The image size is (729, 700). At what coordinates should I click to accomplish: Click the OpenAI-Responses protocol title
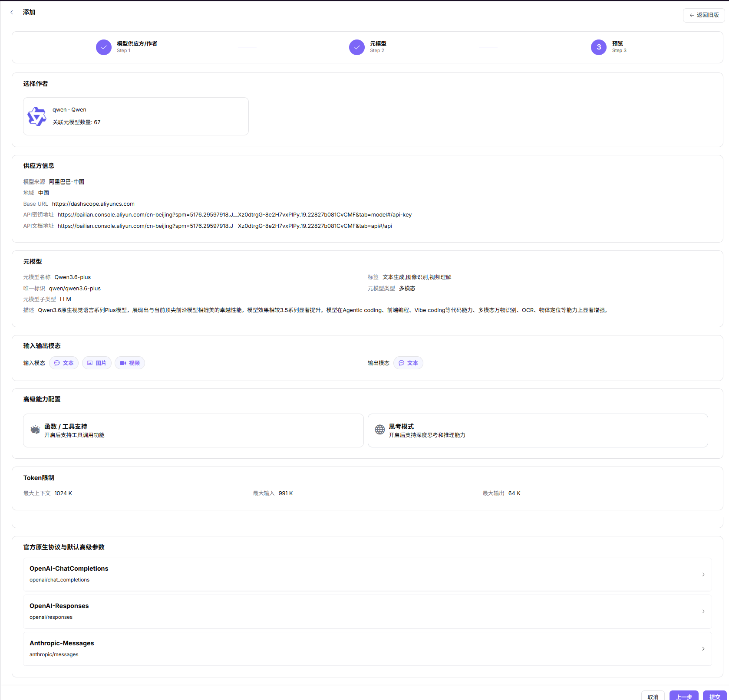tap(59, 606)
